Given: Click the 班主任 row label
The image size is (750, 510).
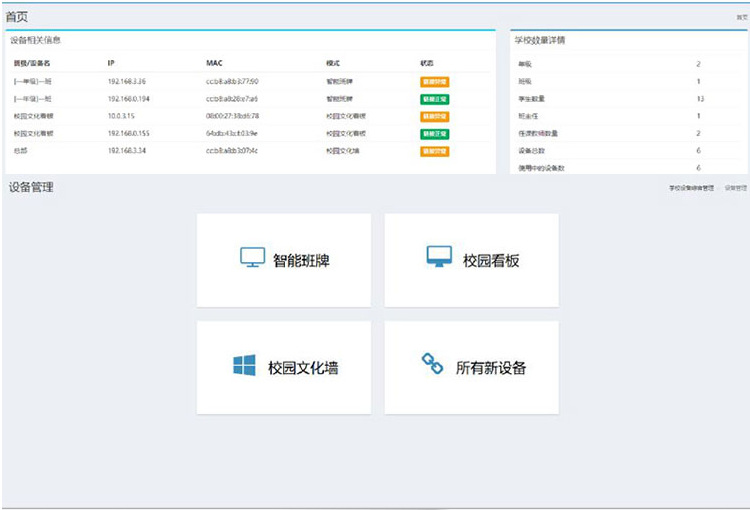Looking at the screenshot, I should tap(528, 116).
